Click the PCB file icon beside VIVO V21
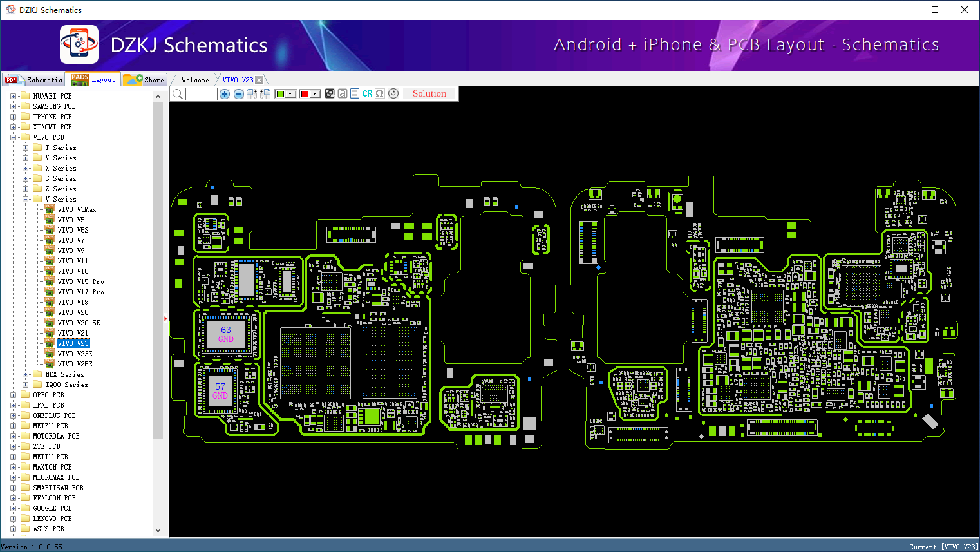980x552 pixels. 50,333
